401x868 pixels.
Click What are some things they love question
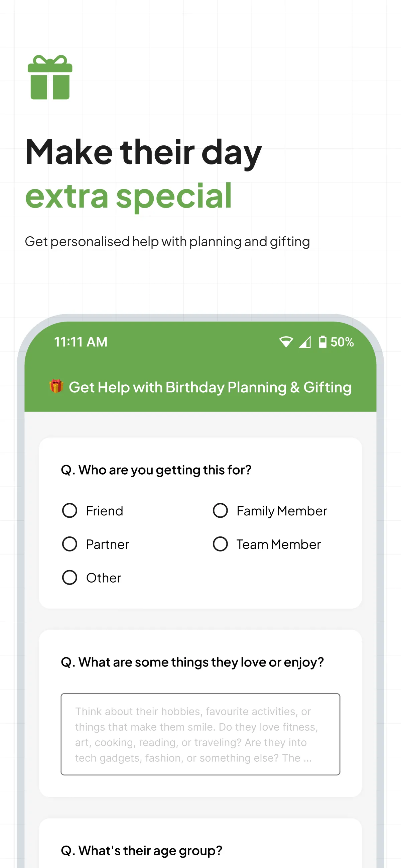[x=192, y=662]
